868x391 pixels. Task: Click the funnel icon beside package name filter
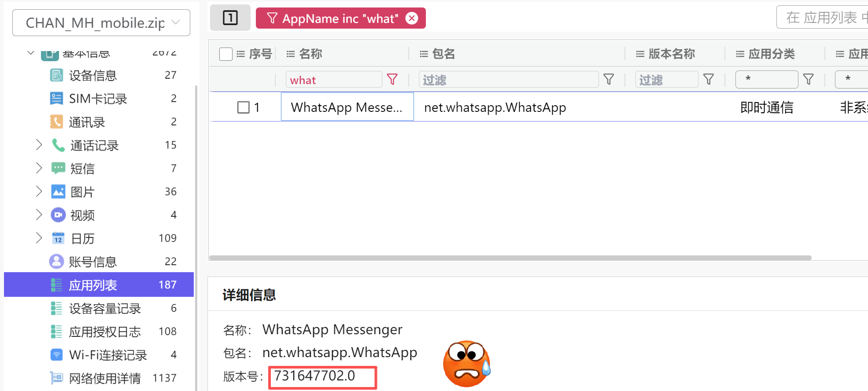(x=609, y=79)
